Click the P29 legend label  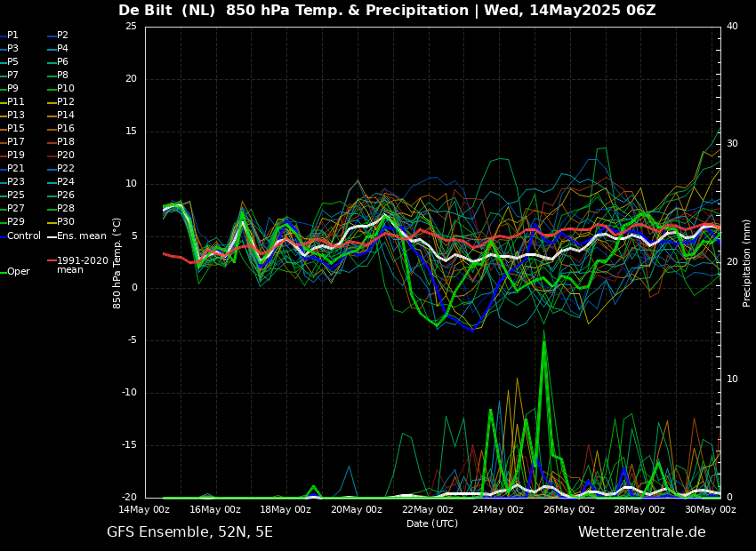[15, 222]
